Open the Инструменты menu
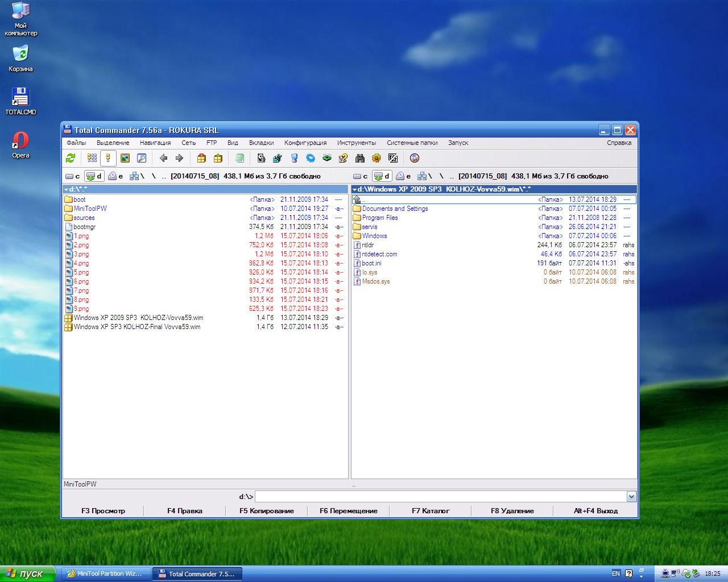 click(x=356, y=143)
